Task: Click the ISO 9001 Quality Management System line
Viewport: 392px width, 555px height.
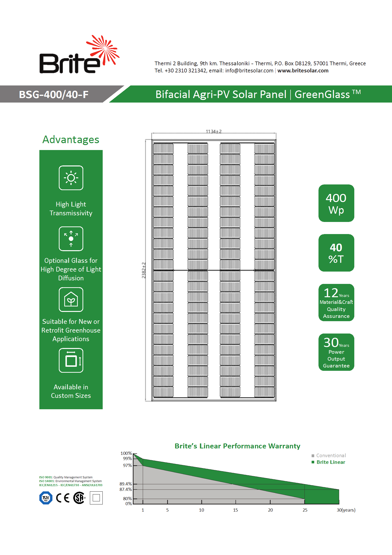Action: point(66,477)
